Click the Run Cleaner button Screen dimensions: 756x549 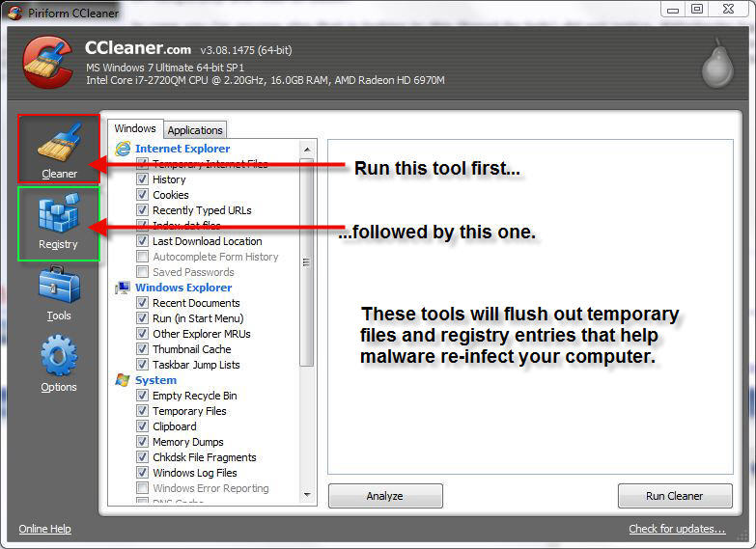coord(675,496)
